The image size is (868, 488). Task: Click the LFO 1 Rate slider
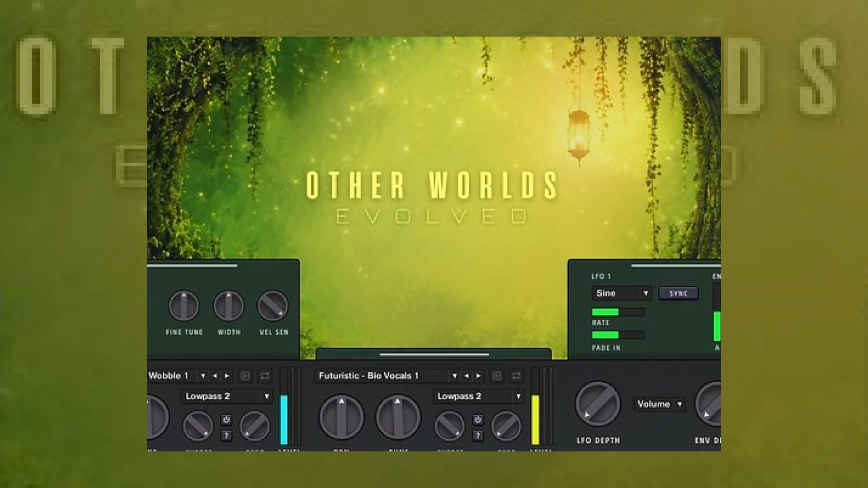[618, 312]
